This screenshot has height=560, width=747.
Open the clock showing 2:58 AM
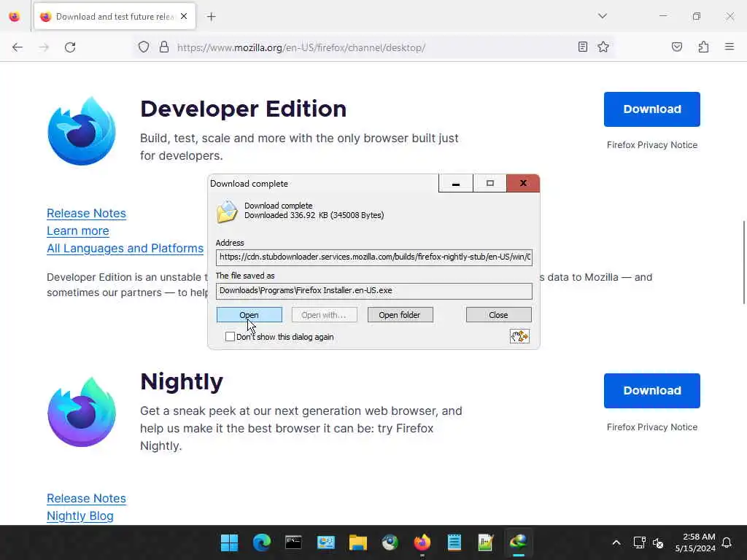tap(695, 542)
